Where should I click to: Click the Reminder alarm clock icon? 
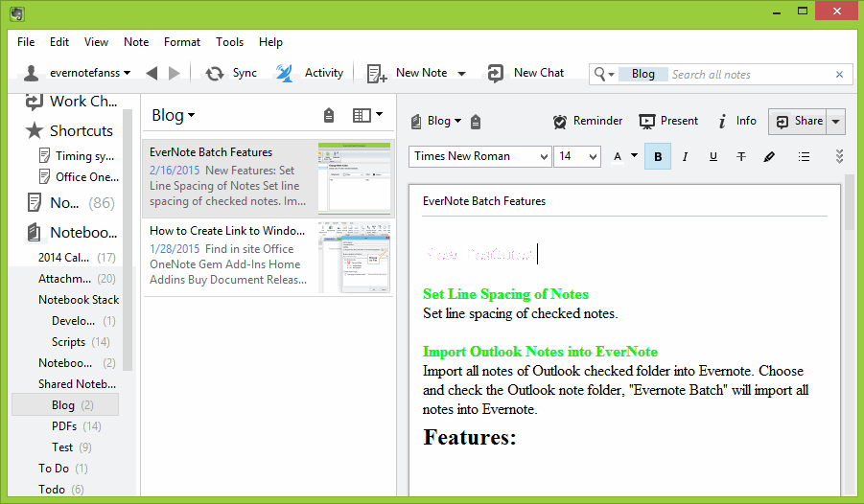[x=560, y=122]
